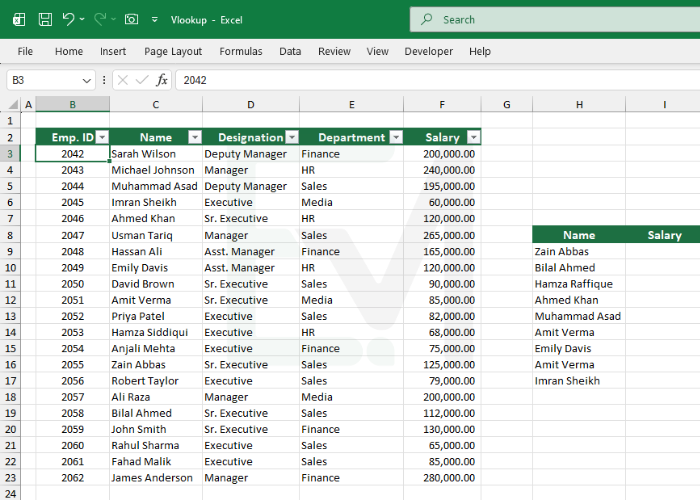Open the Redo history dropdown arrow
Image resolution: width=700 pixels, height=500 pixels.
(113, 19)
